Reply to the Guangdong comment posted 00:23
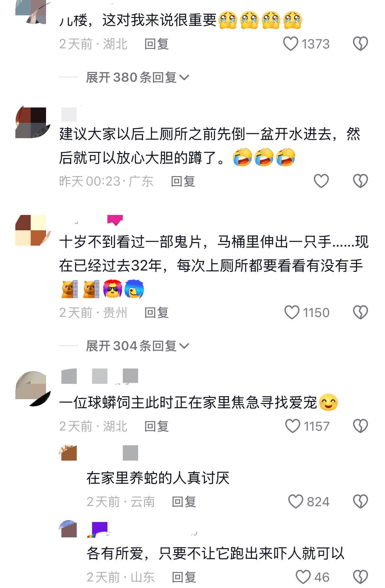Viewport: 385px width, 588px height. [x=183, y=181]
